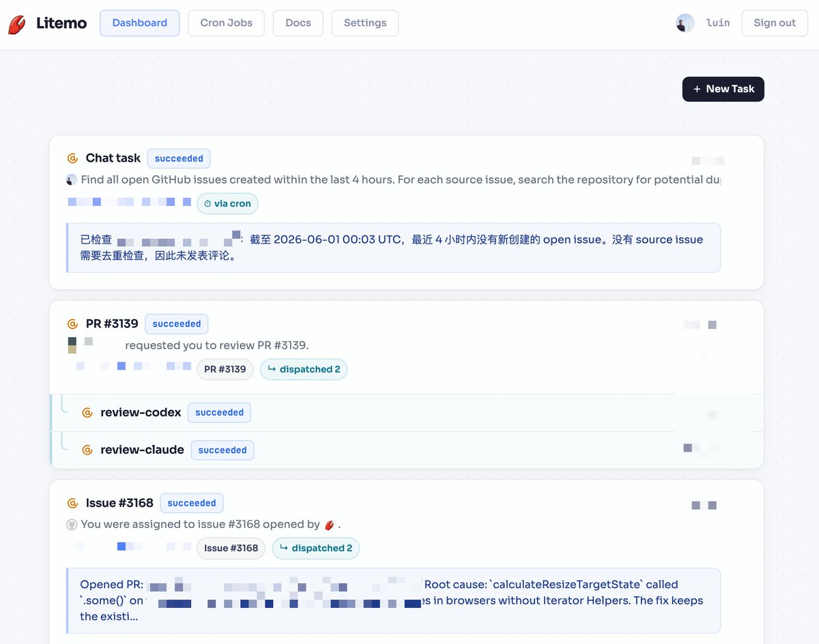819x644 pixels.
Task: Open the Opened PR root cause summary
Action: coord(393,601)
